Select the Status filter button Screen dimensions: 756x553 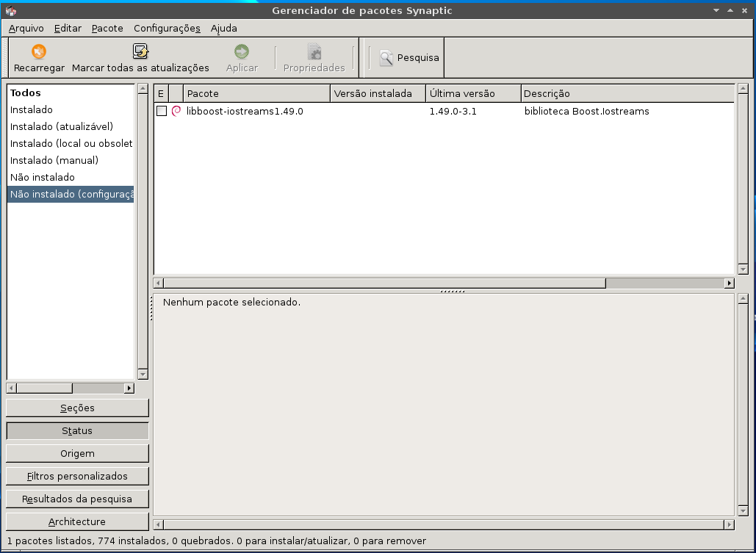pos(77,430)
